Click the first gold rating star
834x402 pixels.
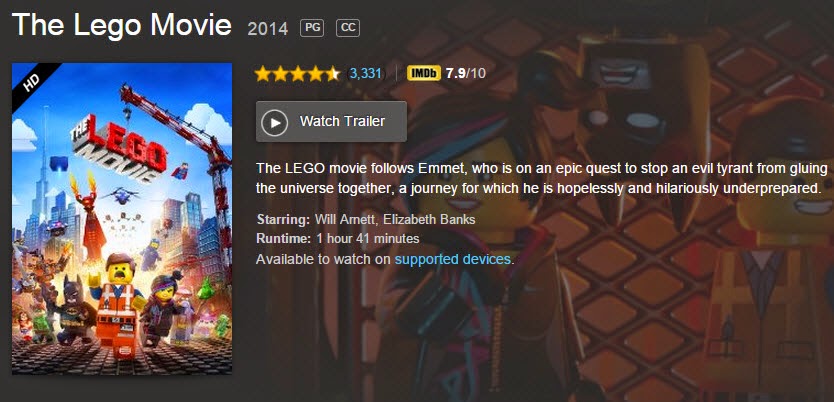(x=263, y=73)
